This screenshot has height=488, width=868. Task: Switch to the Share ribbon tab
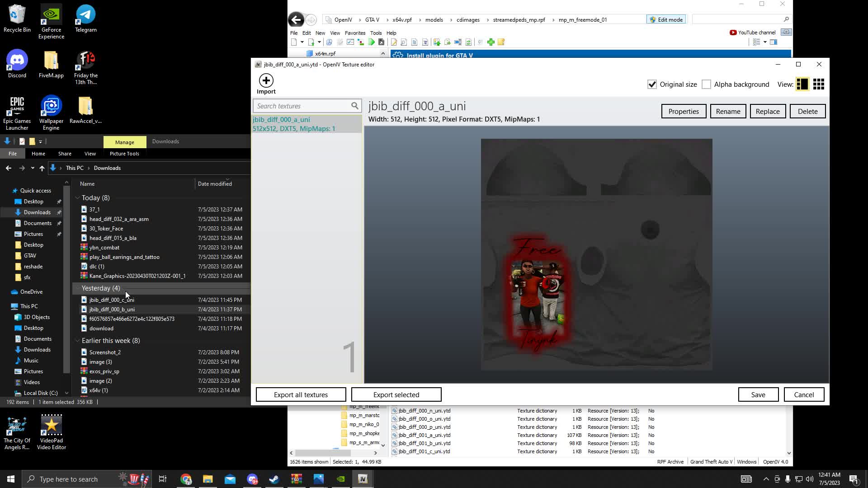pos(65,154)
